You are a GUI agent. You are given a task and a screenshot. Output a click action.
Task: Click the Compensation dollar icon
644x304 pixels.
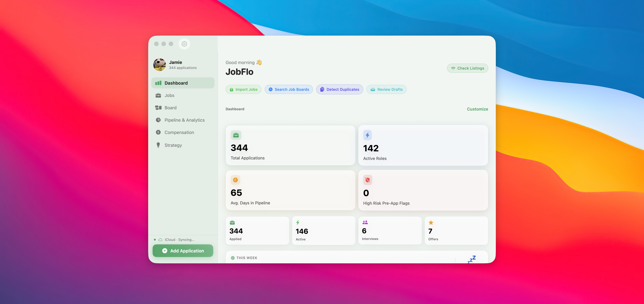158,132
